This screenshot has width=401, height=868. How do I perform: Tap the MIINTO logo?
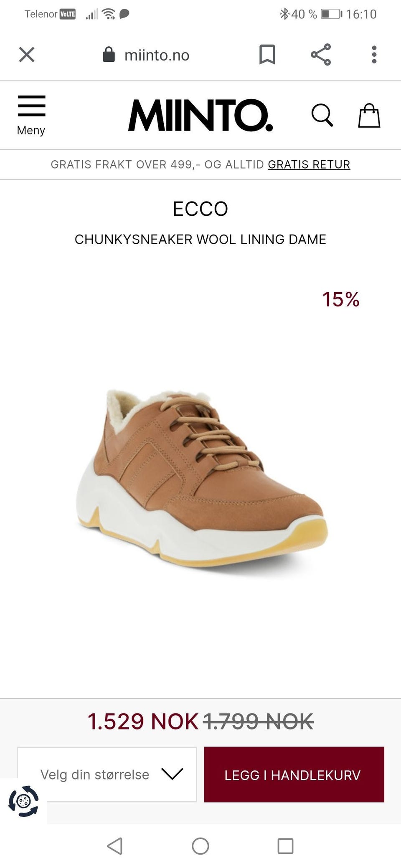[200, 115]
